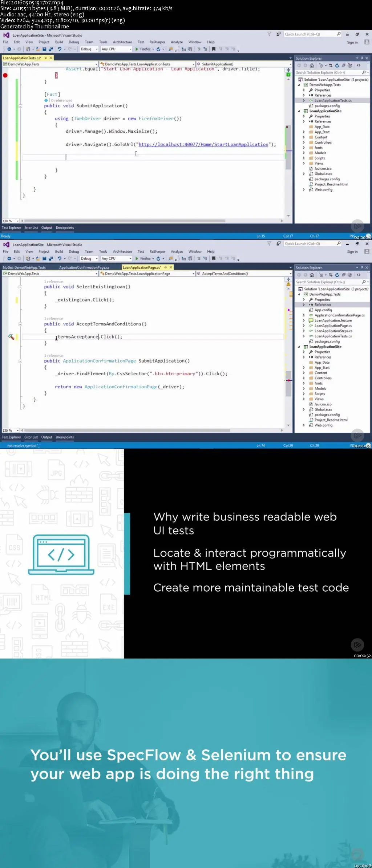Switch to ApplicationConfirmationPage.cs tab
372x868 pixels.
[84, 267]
